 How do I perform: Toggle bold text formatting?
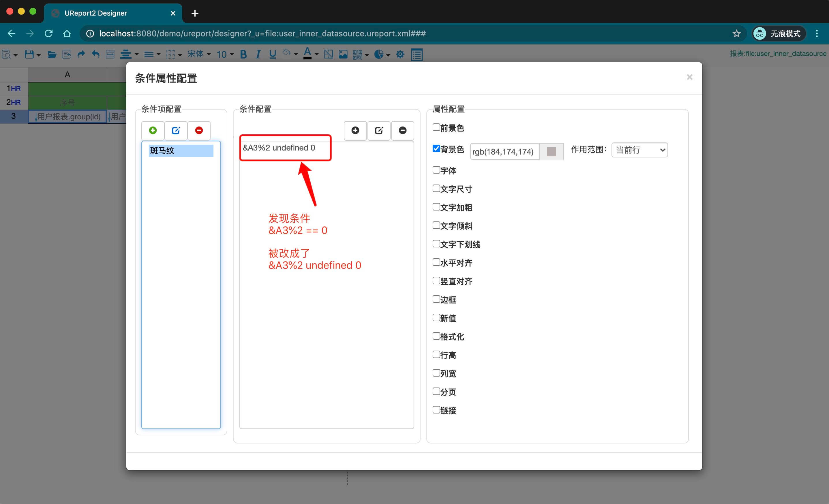[x=243, y=54]
